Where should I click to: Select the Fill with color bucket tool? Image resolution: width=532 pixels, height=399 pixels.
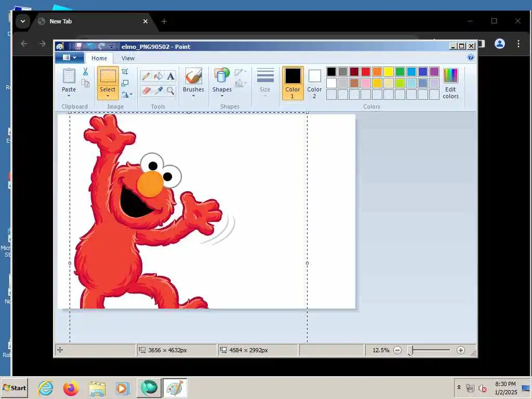(158, 76)
